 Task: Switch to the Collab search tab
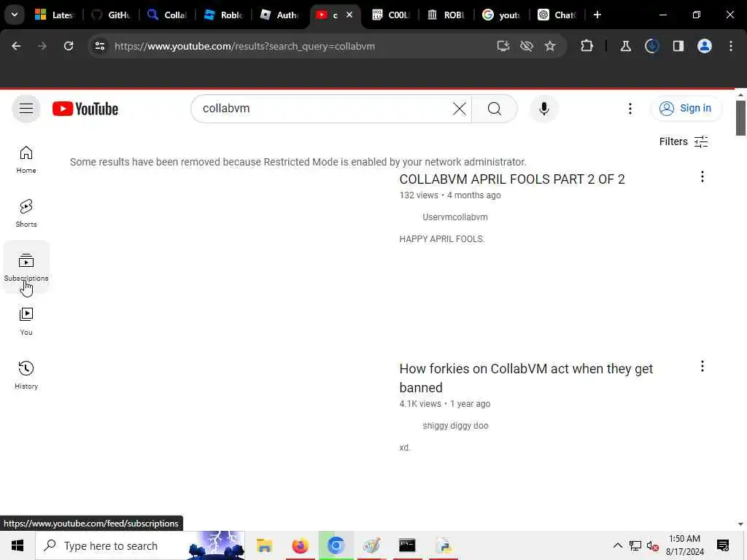[167, 15]
